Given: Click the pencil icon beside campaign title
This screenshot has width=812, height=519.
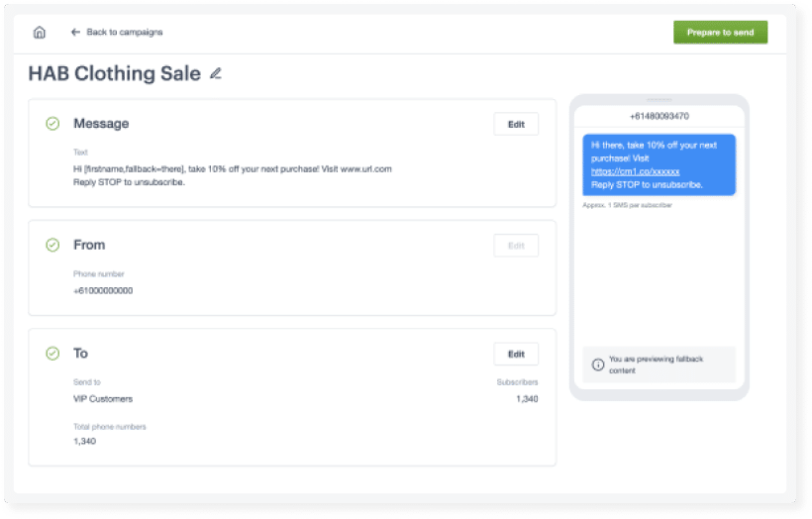Looking at the screenshot, I should pos(216,73).
